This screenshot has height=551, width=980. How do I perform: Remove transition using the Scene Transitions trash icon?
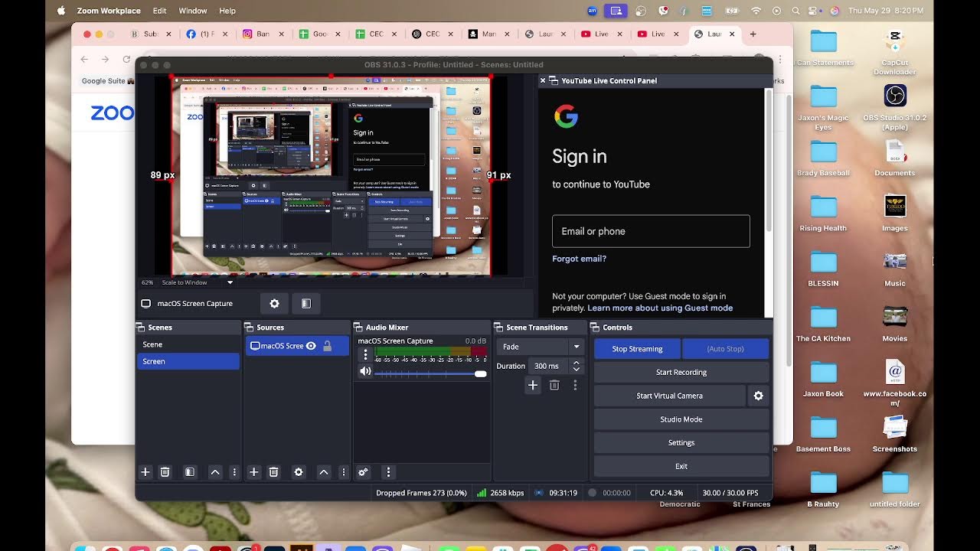coord(554,385)
